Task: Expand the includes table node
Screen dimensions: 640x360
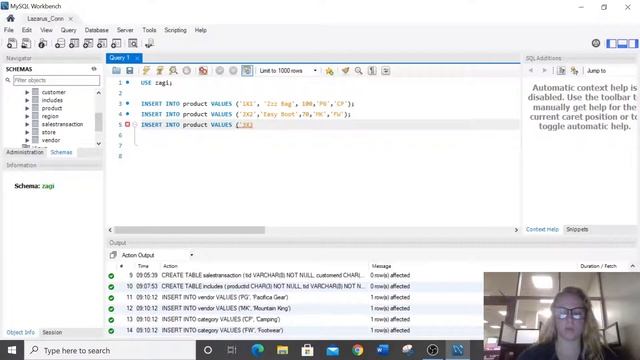Action: [27, 100]
